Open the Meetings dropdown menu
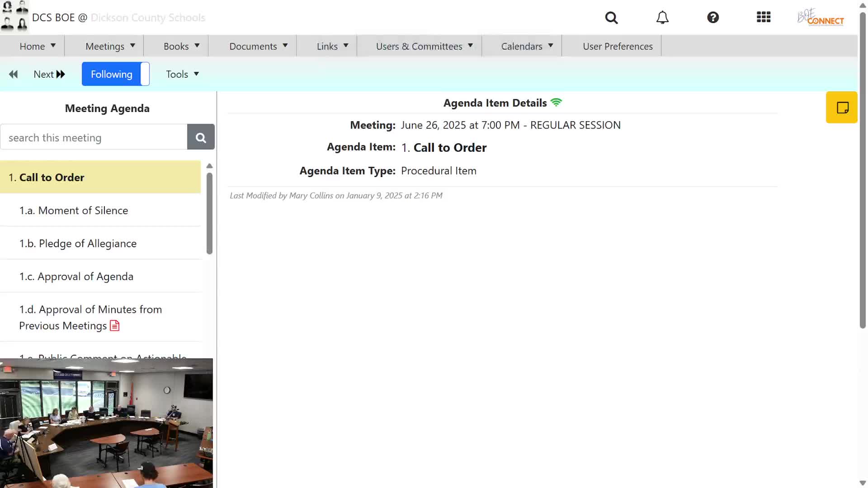 pos(110,46)
